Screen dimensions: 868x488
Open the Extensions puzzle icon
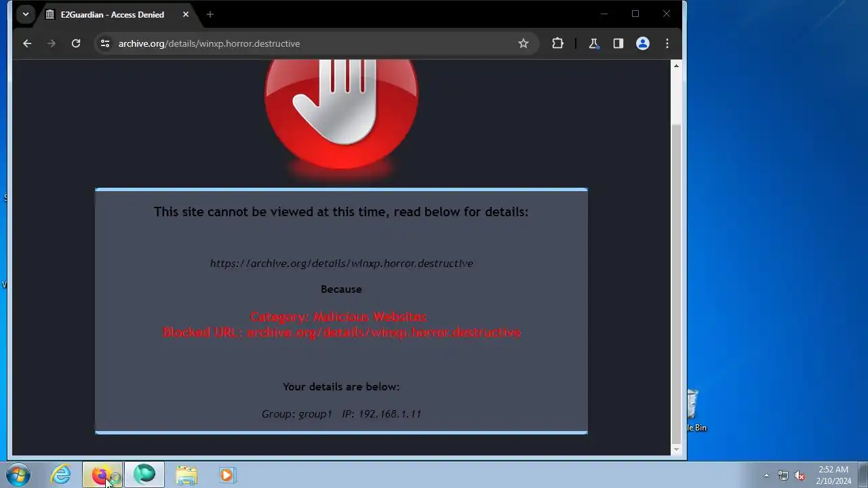557,43
